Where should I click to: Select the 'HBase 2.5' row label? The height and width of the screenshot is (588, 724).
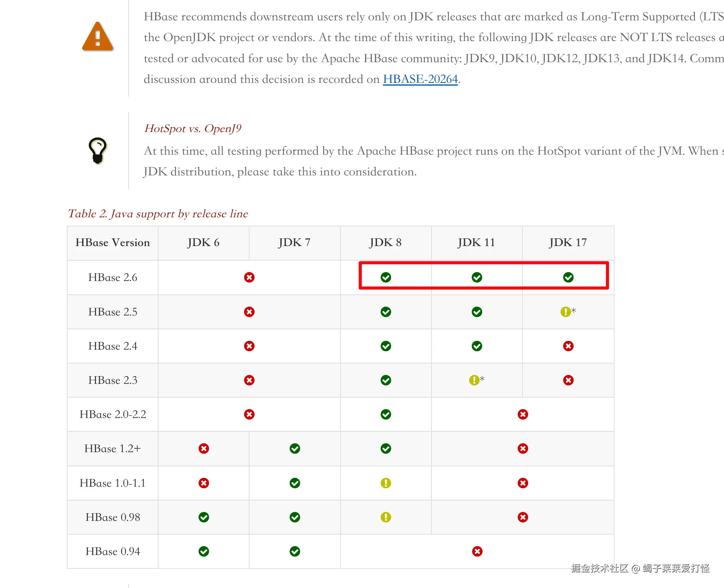tap(112, 312)
